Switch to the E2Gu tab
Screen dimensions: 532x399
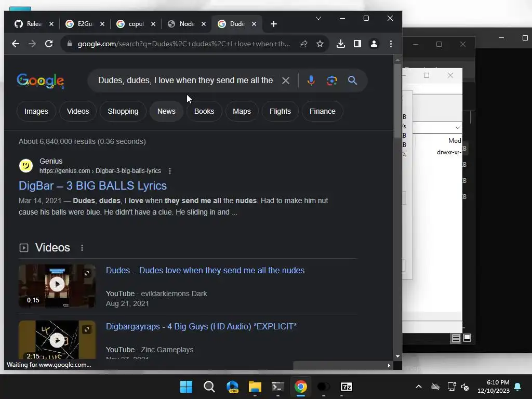tap(80, 24)
